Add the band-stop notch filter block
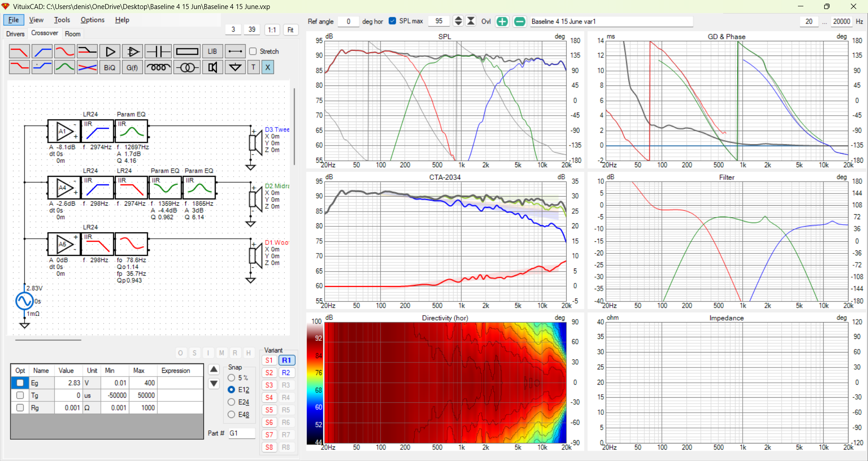868x461 pixels. (x=87, y=52)
